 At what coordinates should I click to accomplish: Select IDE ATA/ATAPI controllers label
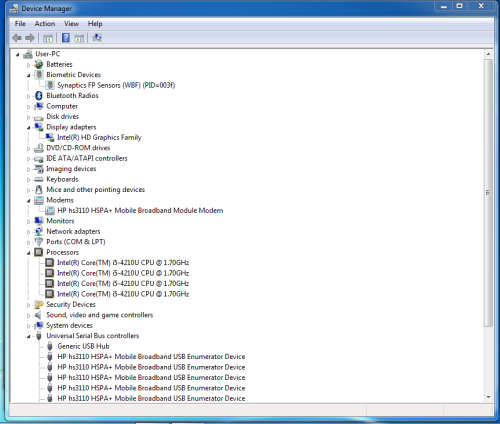coord(87,158)
